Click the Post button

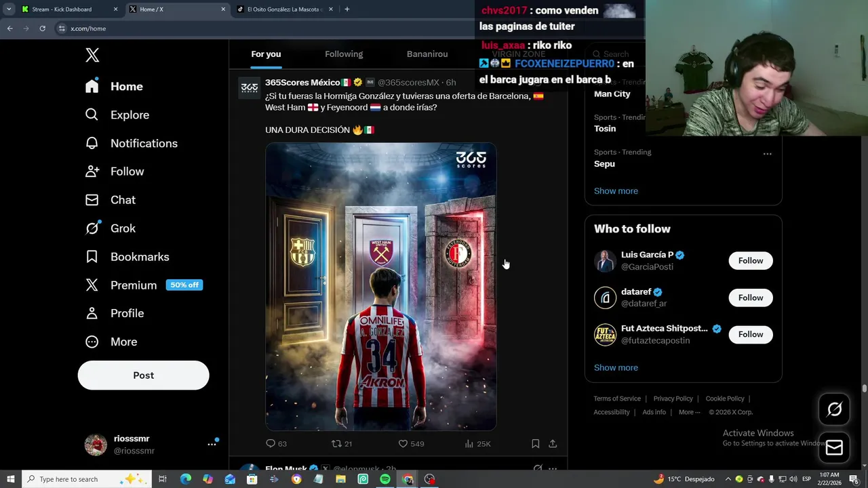coord(143,375)
